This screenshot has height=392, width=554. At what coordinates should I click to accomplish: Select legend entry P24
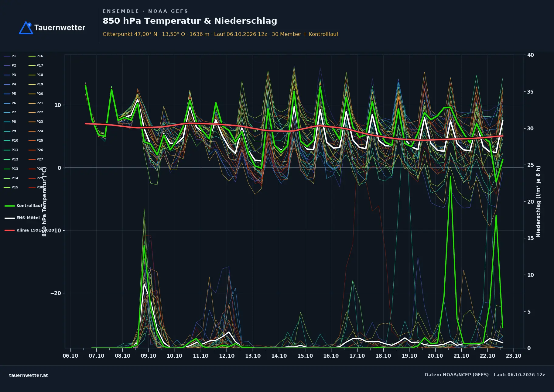click(36, 131)
